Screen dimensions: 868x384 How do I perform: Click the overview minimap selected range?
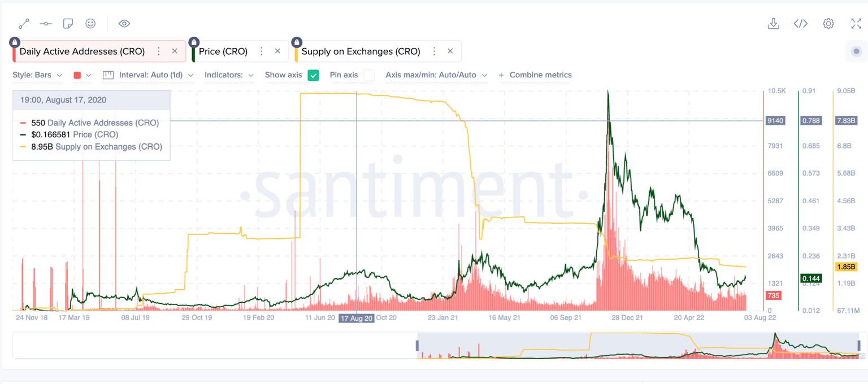[x=638, y=345]
